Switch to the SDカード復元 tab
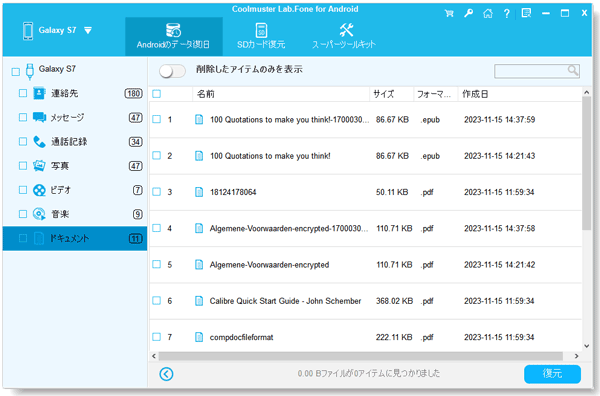This screenshot has width=600, height=396. tap(261, 37)
